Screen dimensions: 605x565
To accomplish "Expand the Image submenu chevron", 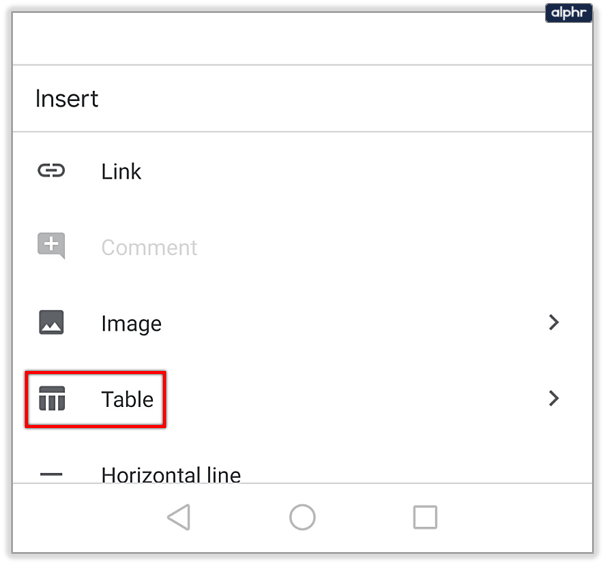I will [x=553, y=323].
